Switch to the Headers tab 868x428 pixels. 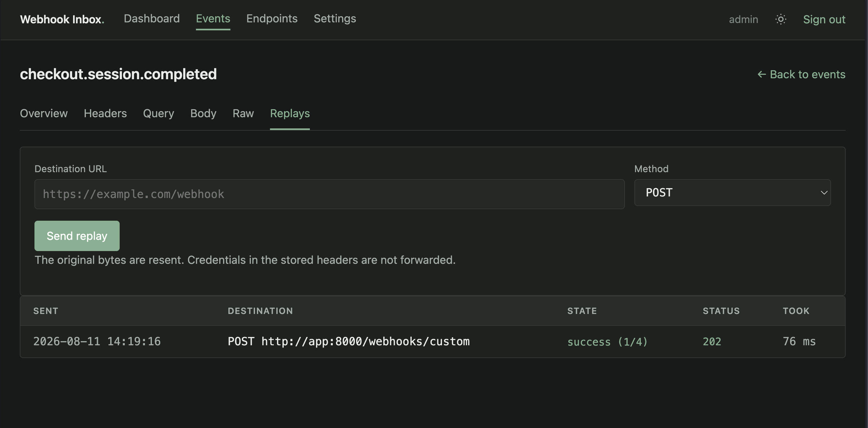[x=105, y=113]
